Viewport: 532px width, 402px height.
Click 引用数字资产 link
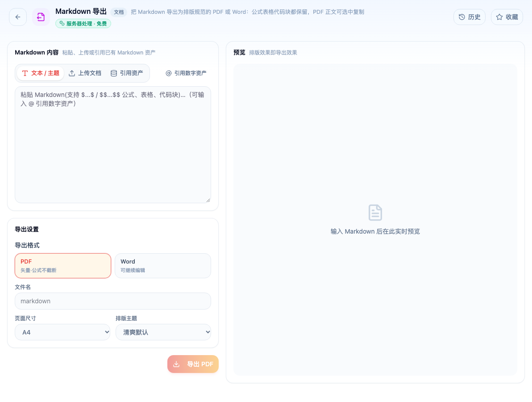pyautogui.click(x=186, y=73)
